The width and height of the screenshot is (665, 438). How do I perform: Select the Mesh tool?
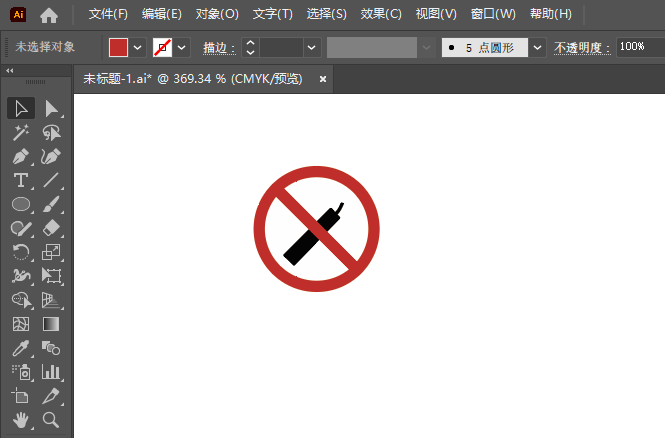(x=21, y=324)
